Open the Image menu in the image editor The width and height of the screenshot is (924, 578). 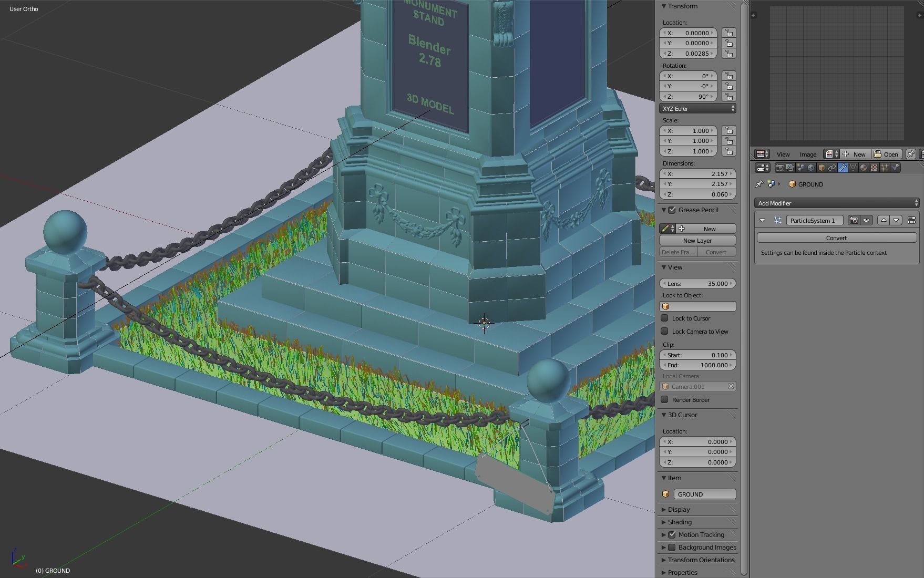pos(808,154)
